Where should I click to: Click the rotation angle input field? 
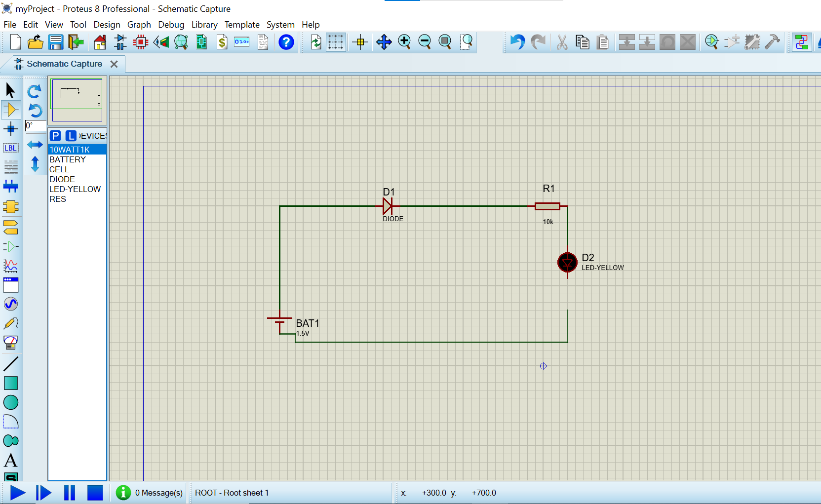point(36,126)
